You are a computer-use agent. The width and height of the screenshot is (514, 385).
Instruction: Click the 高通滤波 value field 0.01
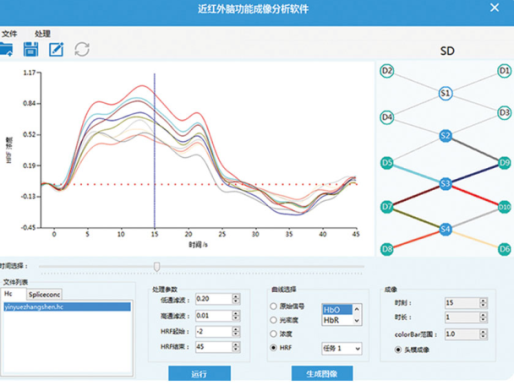214,316
